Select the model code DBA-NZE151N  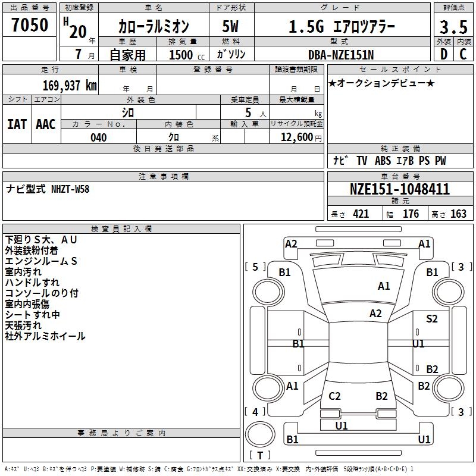[x=341, y=55]
